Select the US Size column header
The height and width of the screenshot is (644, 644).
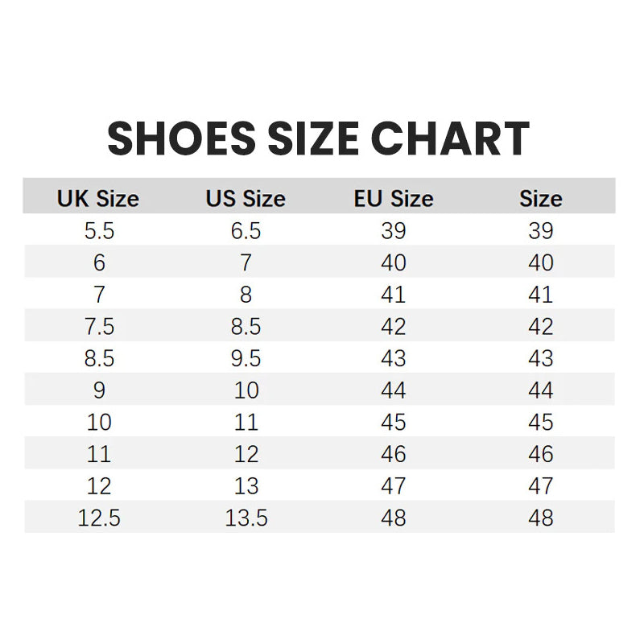click(246, 199)
